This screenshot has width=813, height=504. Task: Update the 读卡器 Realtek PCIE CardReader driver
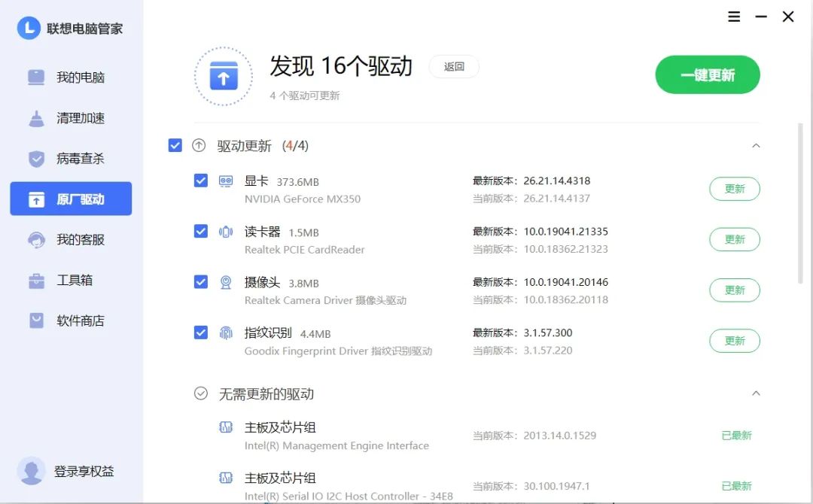(x=735, y=239)
